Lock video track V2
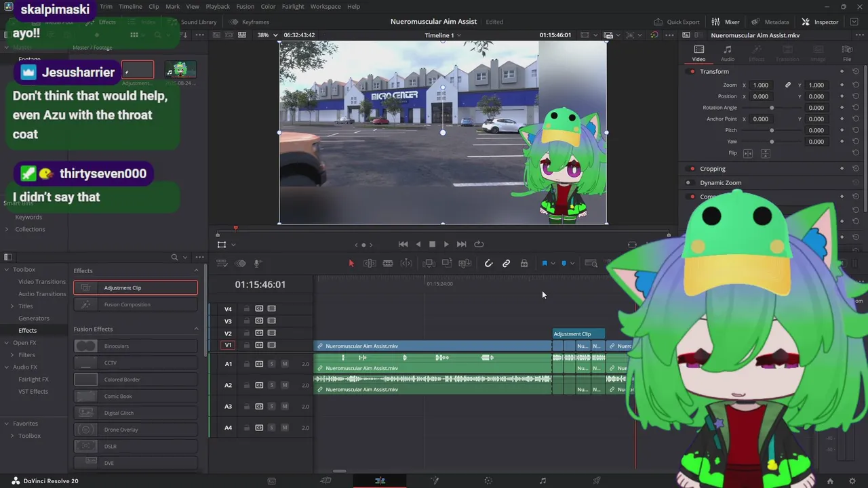The width and height of the screenshot is (868, 488). (247, 333)
